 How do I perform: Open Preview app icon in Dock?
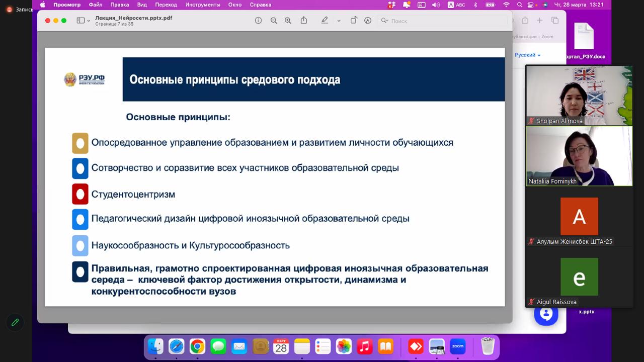click(x=437, y=346)
